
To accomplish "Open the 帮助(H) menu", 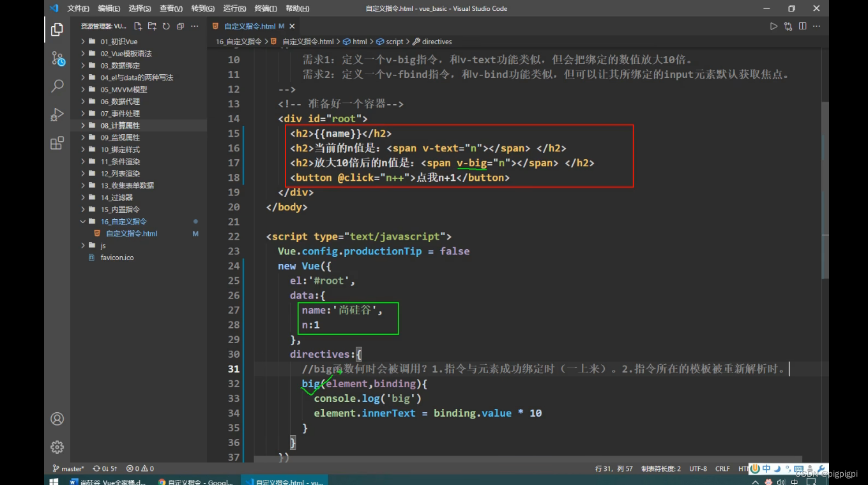I will 297,8.
